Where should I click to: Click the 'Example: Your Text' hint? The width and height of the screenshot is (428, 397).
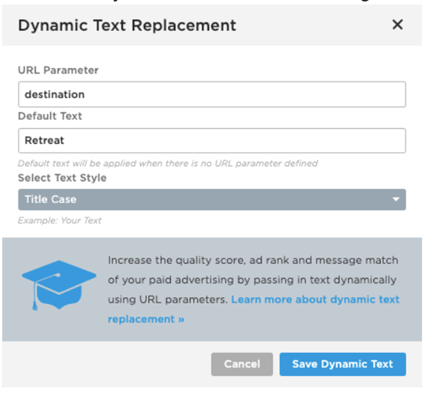[60, 220]
